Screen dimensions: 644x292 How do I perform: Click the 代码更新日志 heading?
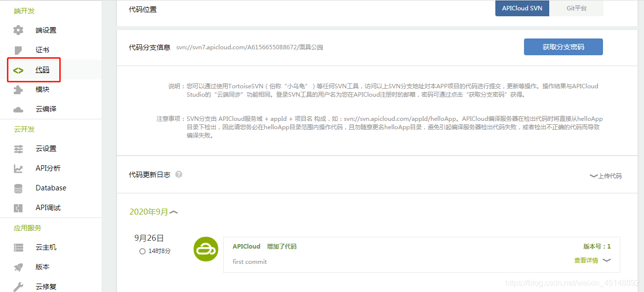coord(150,175)
